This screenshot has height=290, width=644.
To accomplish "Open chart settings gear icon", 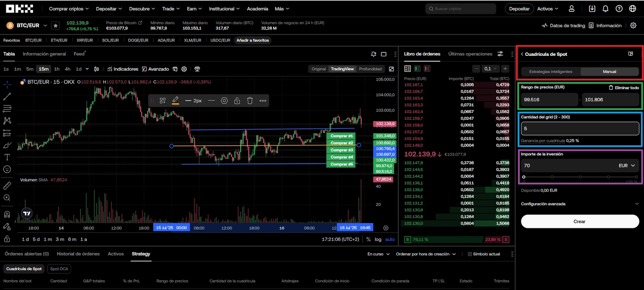I will tap(184, 69).
